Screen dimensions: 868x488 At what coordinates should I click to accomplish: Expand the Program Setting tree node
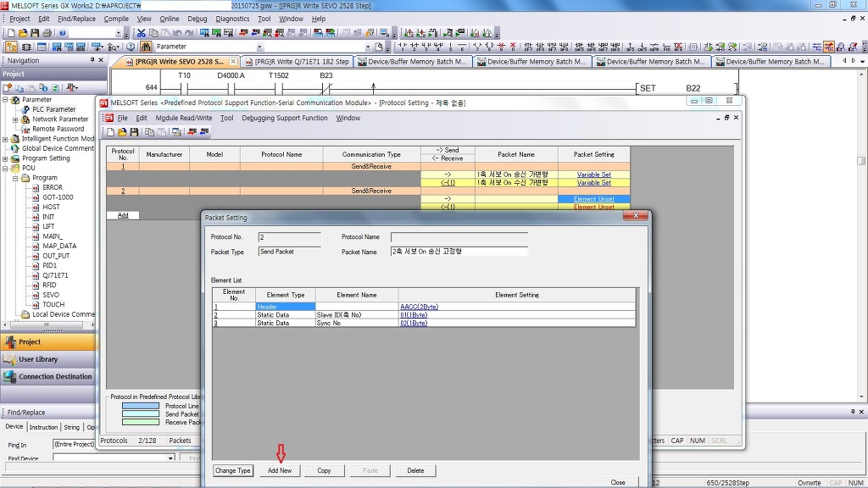pyautogui.click(x=5, y=158)
